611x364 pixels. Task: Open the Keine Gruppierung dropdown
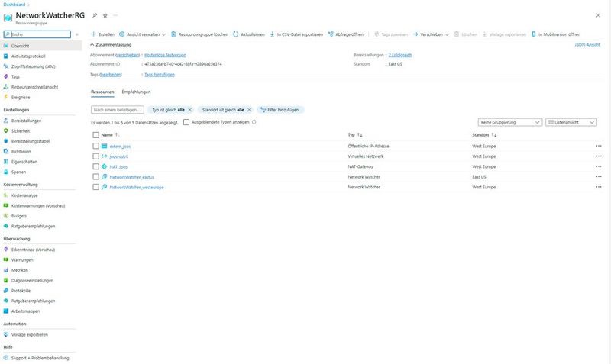point(509,122)
